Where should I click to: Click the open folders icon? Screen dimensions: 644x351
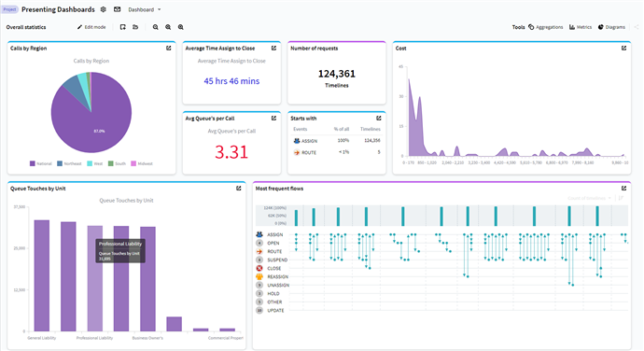click(x=135, y=27)
